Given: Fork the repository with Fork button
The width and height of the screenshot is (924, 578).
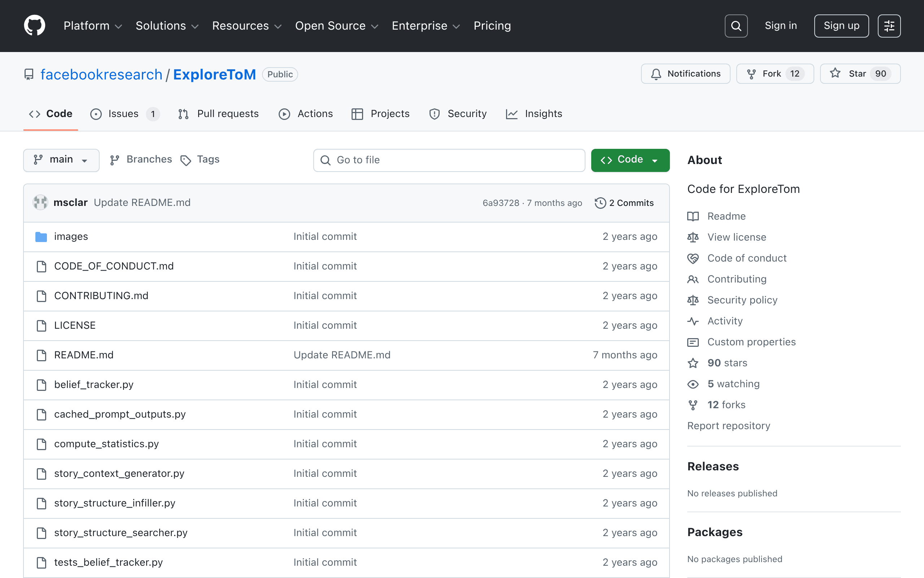Looking at the screenshot, I should click(775, 74).
